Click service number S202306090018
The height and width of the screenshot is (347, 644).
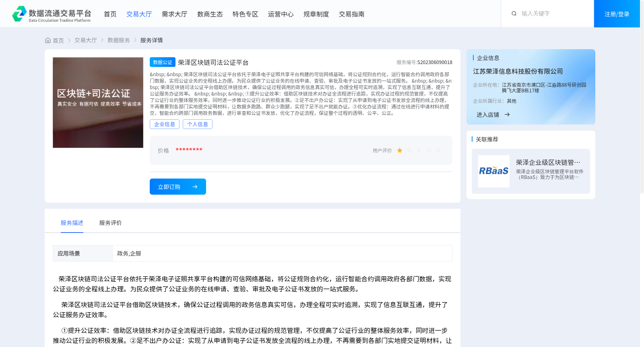[x=435, y=62]
